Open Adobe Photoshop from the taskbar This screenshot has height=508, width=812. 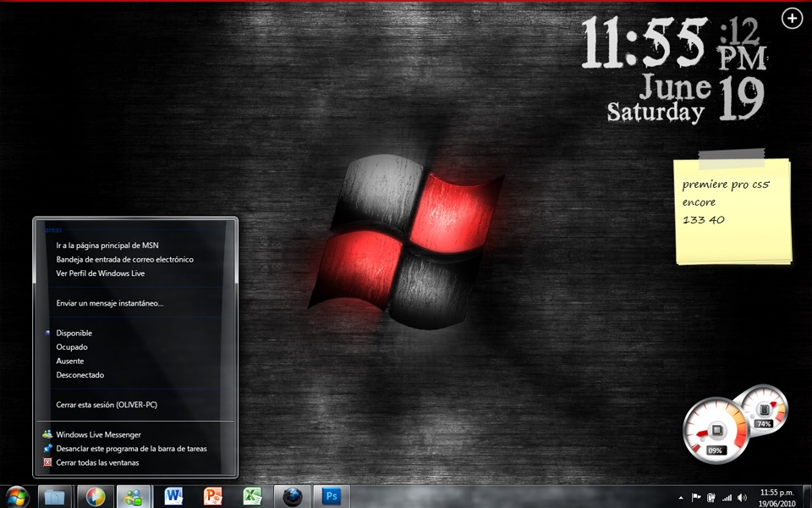click(332, 497)
